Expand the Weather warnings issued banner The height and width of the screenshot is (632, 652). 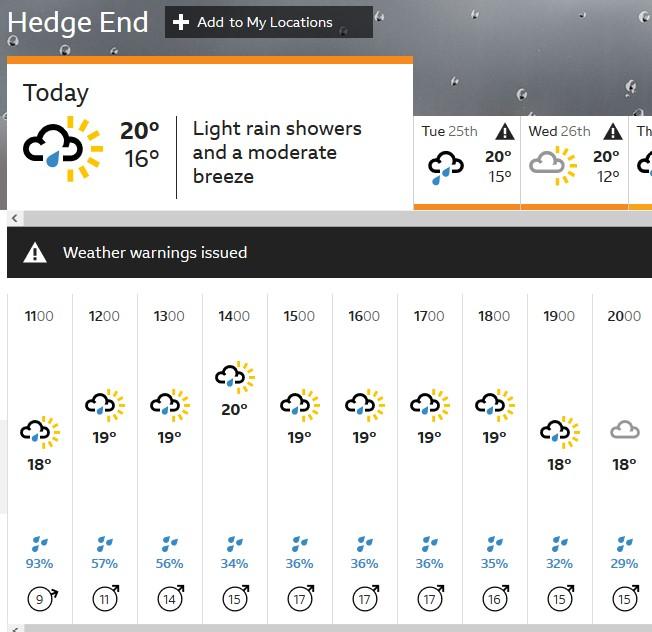[329, 252]
